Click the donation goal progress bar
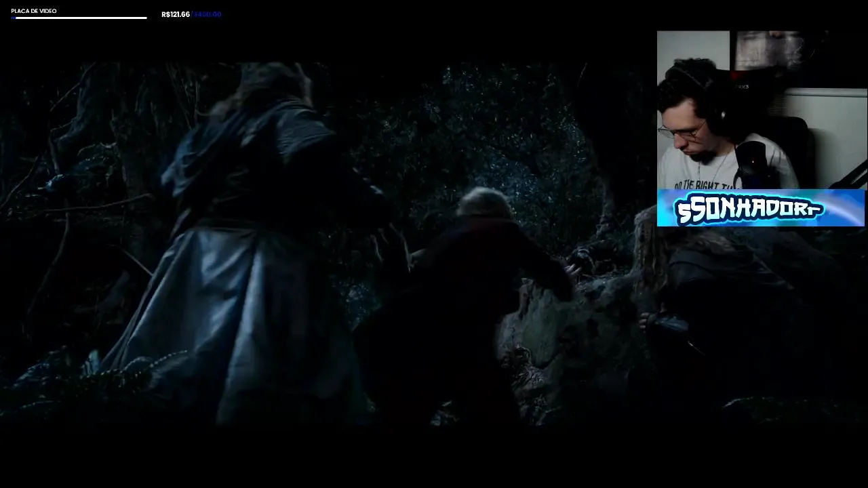 tap(79, 18)
